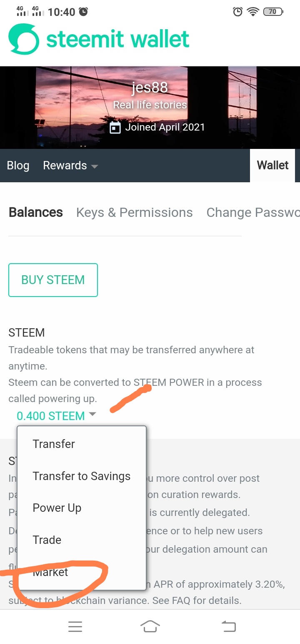Tap the Steemit logo icon

tap(24, 39)
